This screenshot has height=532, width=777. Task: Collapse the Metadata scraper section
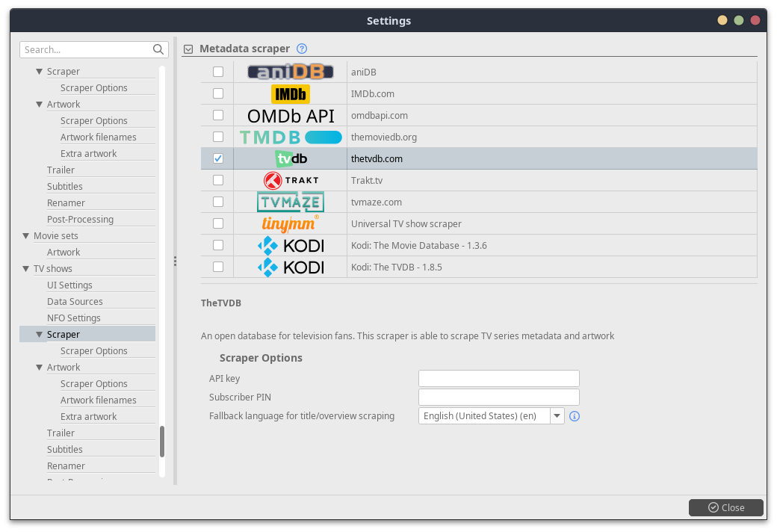188,49
